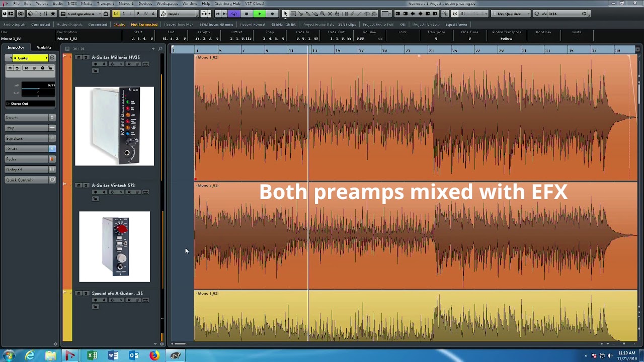
Task: Click the yellow A-Guitar track name in the Inspector
Action: (30, 58)
